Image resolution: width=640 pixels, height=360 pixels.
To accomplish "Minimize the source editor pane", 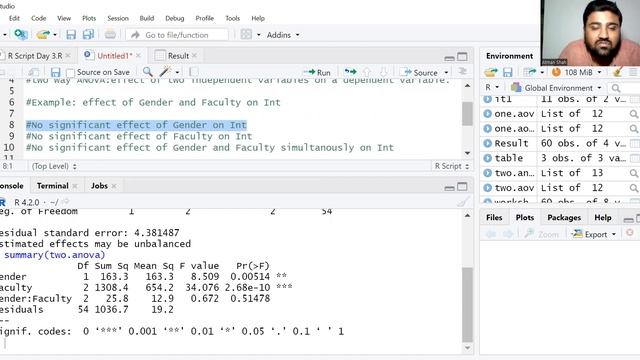I will 449,58.
